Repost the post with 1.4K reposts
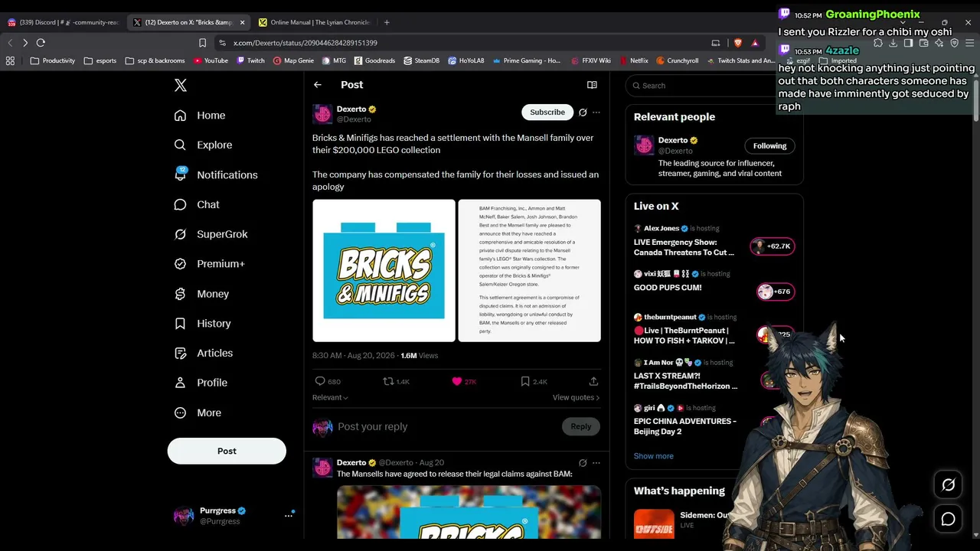This screenshot has width=980, height=551. [397, 381]
